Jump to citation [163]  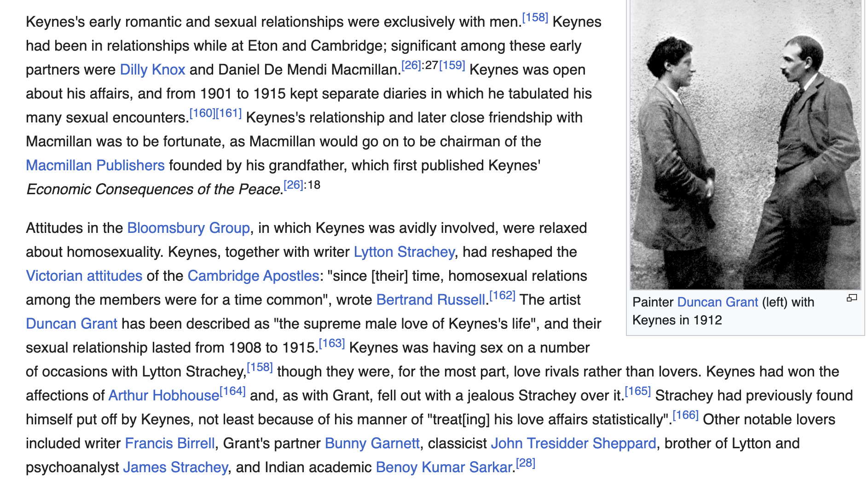[332, 344]
